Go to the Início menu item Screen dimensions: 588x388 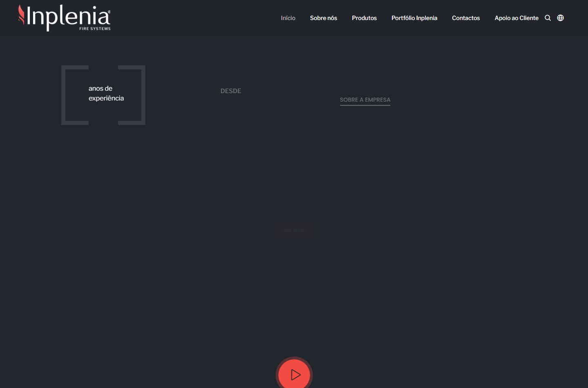click(x=288, y=18)
